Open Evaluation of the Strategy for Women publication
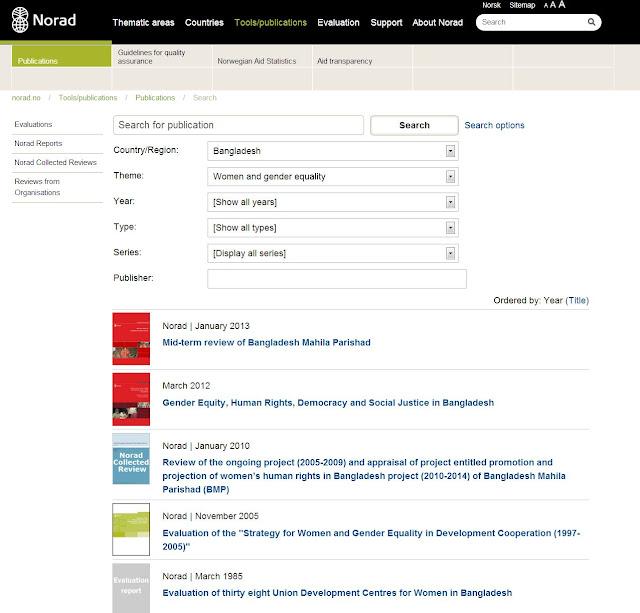 (x=371, y=540)
